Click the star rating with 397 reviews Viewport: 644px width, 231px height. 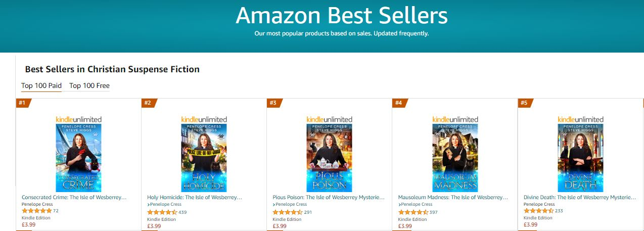tap(412, 212)
